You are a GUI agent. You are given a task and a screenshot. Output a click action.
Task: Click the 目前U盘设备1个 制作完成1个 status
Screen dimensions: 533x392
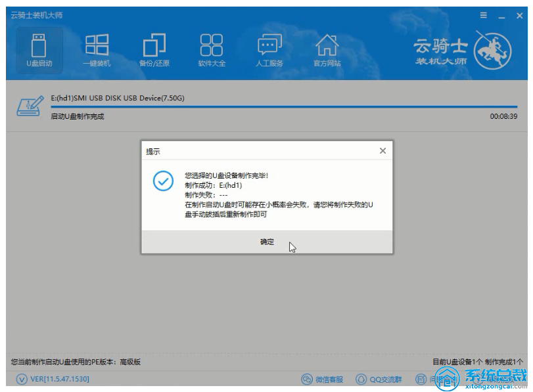click(x=478, y=362)
